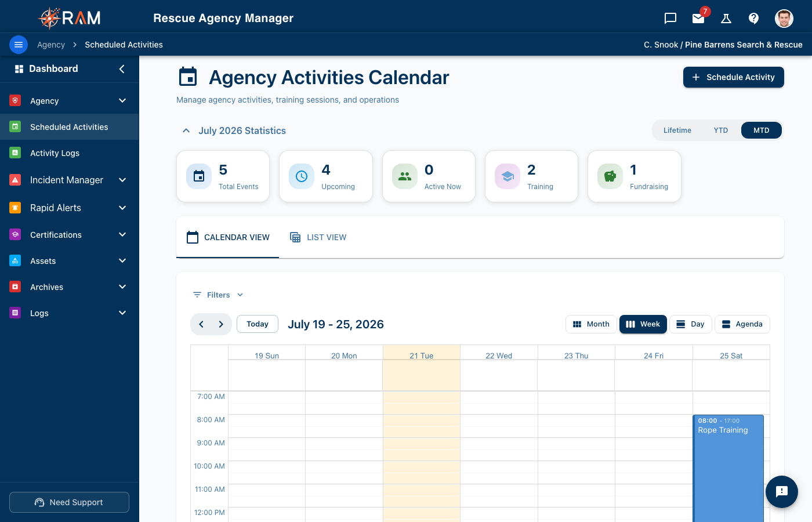Open the chat messages icon in header

[670, 19]
